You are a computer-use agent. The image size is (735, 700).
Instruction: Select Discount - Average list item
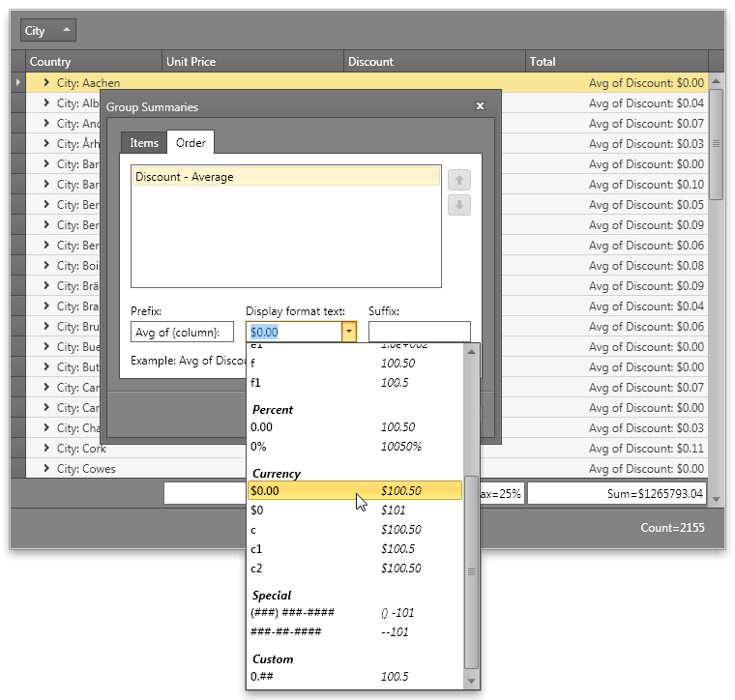[x=286, y=177]
